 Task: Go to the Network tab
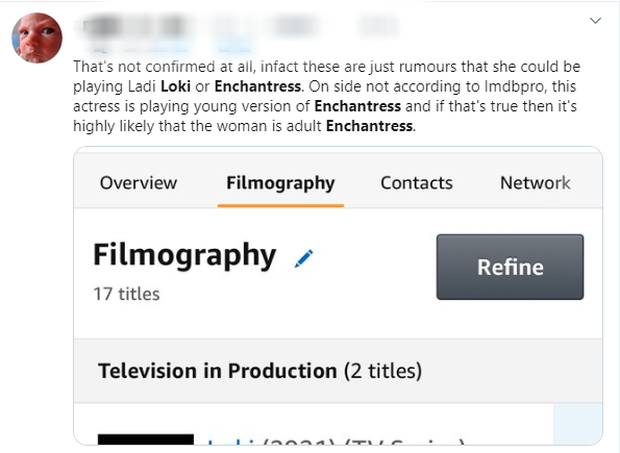click(x=535, y=183)
